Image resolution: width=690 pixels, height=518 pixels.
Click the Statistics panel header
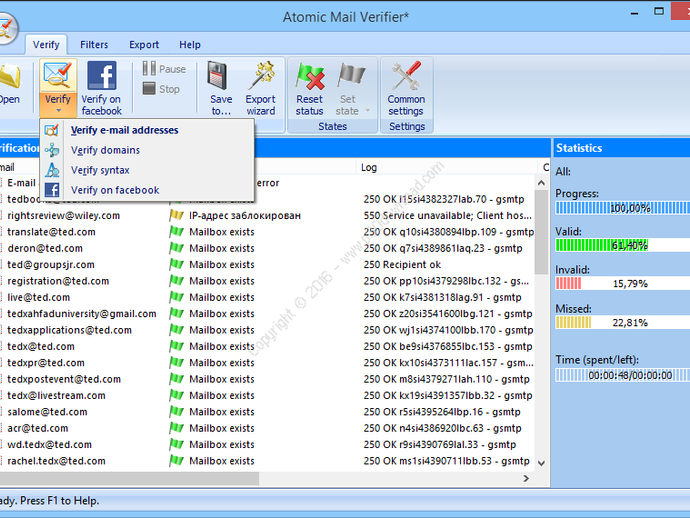pyautogui.click(x=621, y=148)
